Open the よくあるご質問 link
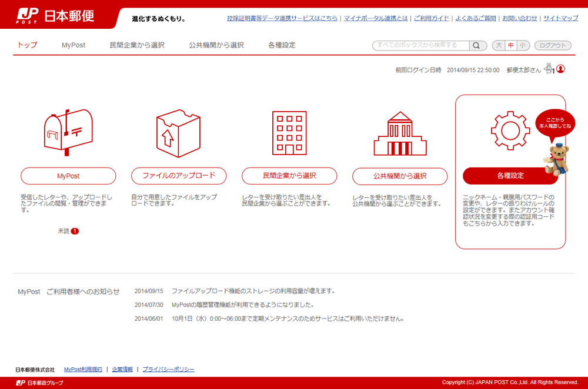 point(476,18)
